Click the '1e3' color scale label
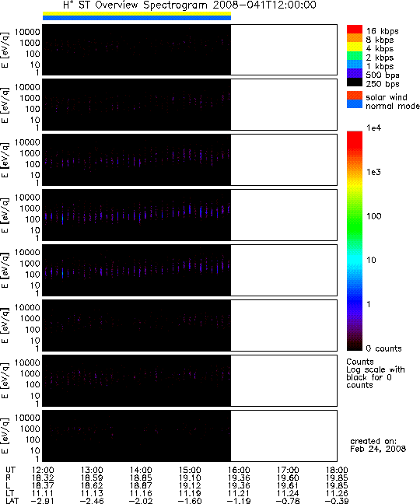 [374, 172]
